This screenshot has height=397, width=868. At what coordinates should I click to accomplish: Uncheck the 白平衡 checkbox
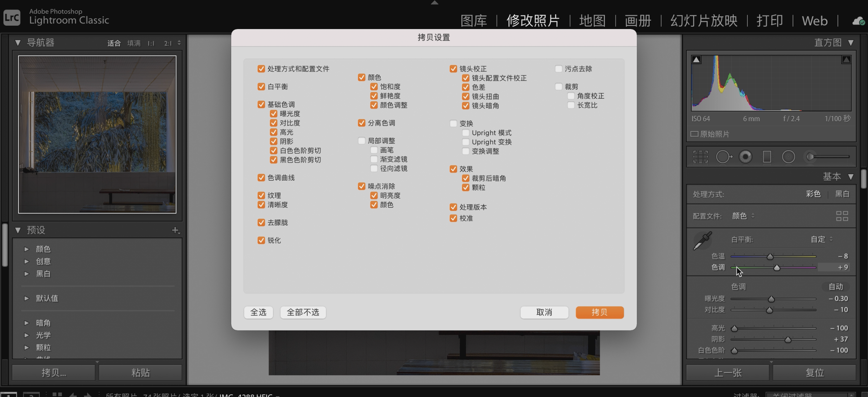pos(261,87)
